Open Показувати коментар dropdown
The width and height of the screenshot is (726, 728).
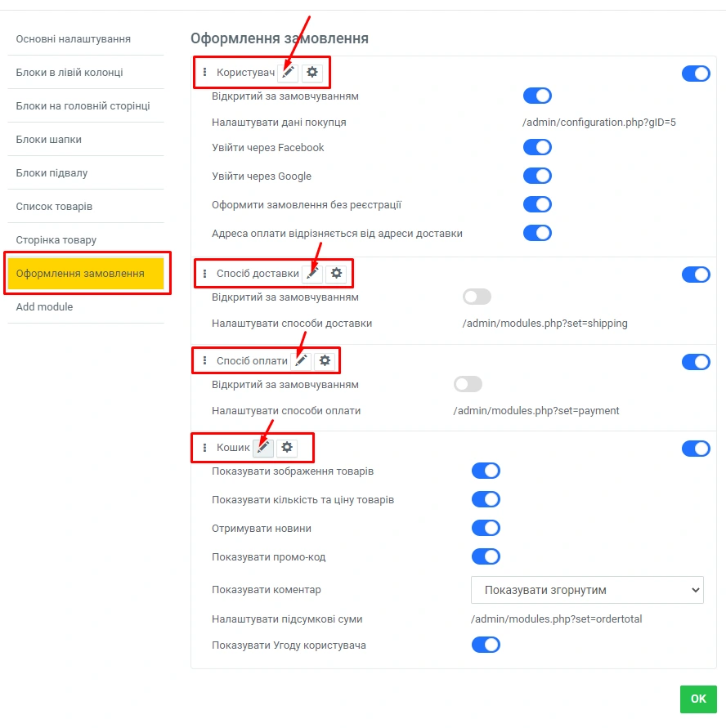click(587, 590)
